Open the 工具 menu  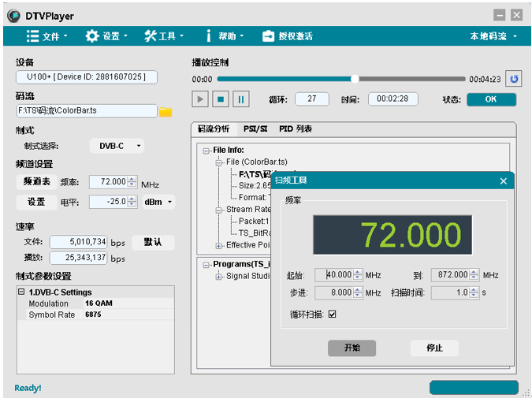[164, 36]
